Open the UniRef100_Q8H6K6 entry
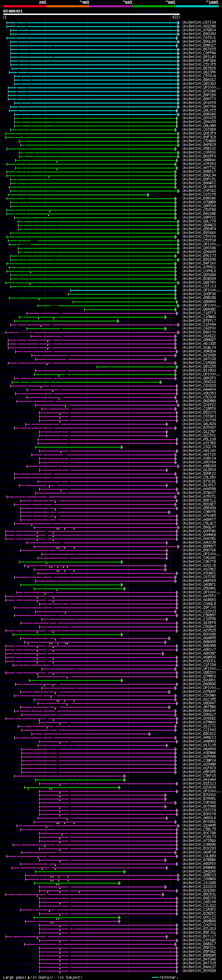Screen dimensions: 222x980 (x=199, y=301)
